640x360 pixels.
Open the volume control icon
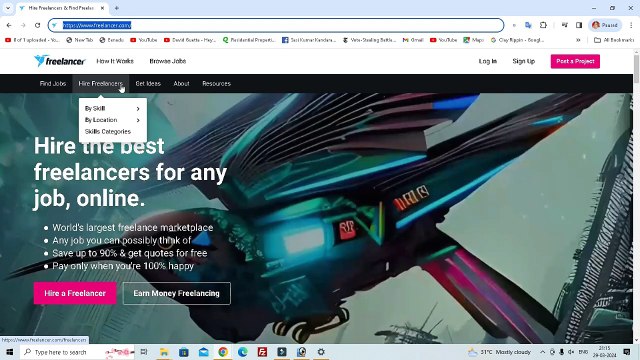pos(571,352)
